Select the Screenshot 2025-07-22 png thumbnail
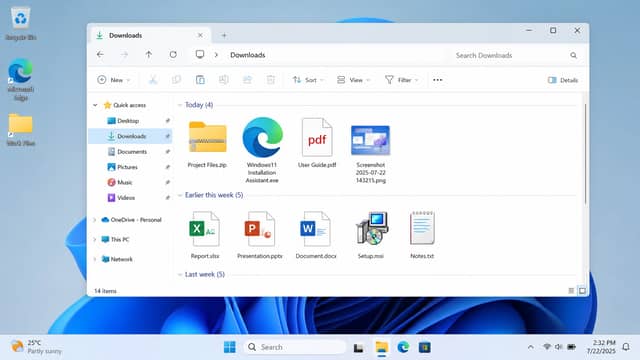 (x=371, y=154)
